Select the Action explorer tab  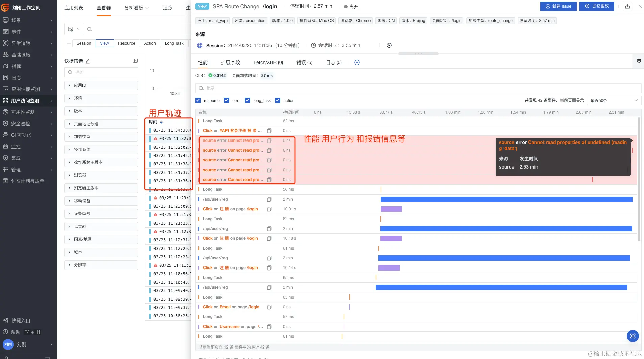click(150, 43)
